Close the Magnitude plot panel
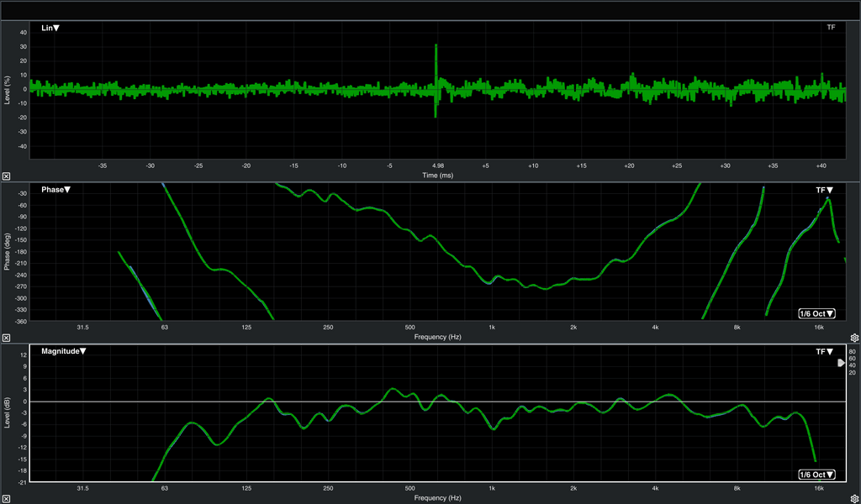This screenshot has height=504, width=861. (x=6, y=498)
